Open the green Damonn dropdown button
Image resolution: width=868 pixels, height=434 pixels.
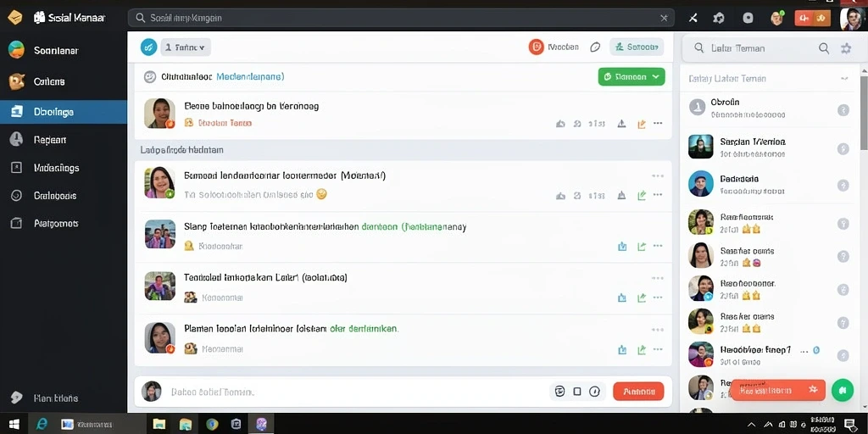[631, 77]
